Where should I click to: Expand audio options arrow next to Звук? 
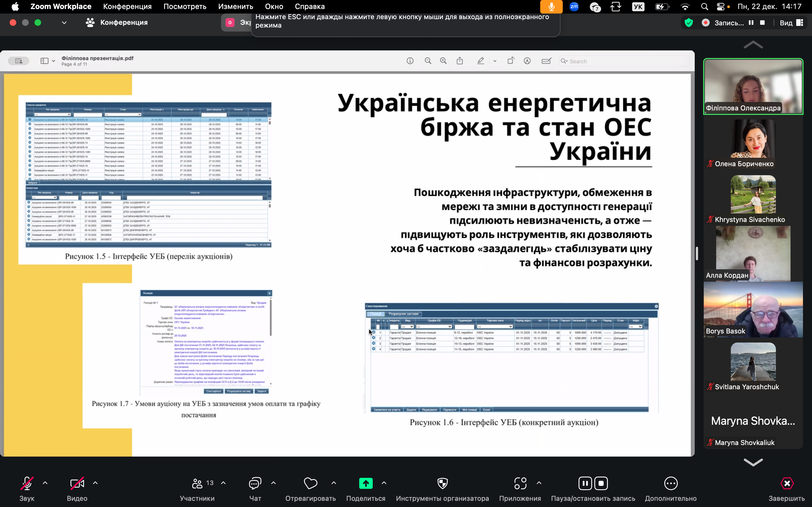[x=45, y=483]
